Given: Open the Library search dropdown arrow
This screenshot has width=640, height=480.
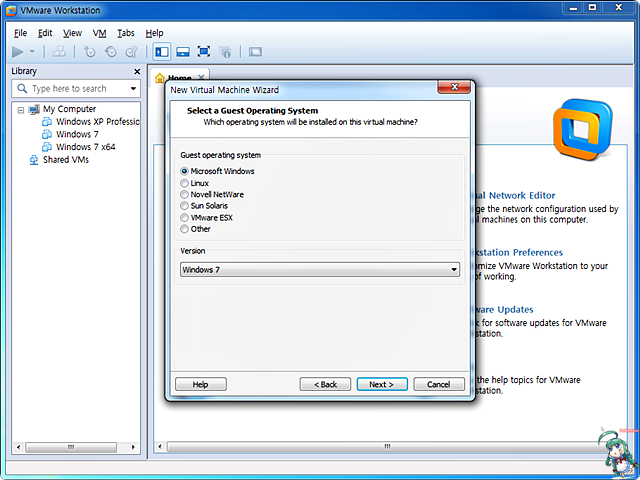Looking at the screenshot, I should pos(133,89).
